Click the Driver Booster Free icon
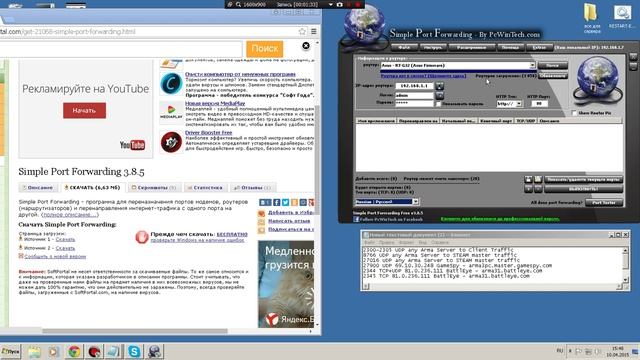 tap(171, 142)
